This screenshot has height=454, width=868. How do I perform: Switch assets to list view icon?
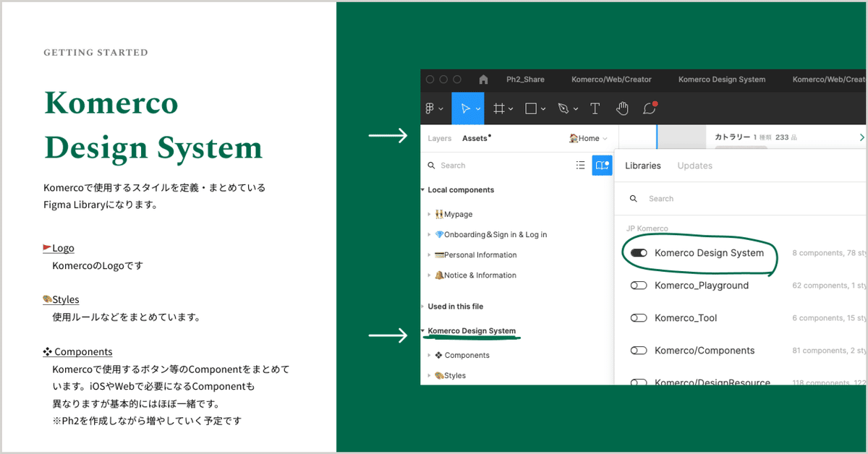pyautogui.click(x=580, y=166)
